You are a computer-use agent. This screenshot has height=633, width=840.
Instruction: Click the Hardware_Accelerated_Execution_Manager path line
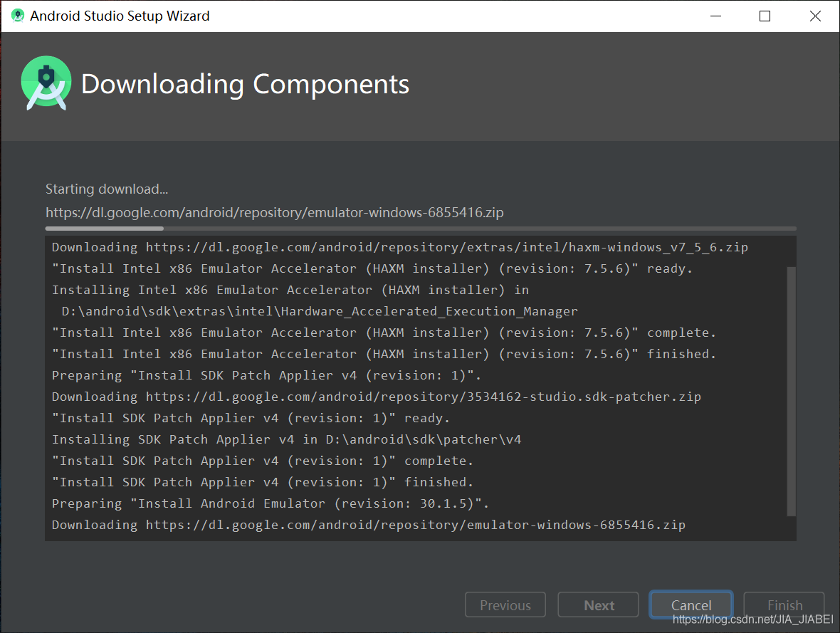[320, 311]
